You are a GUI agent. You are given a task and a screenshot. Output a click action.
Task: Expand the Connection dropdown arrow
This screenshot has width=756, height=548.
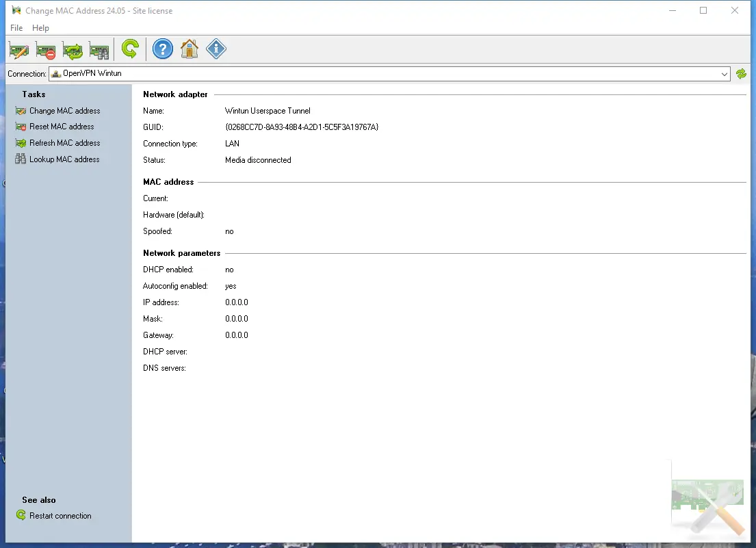(x=724, y=74)
